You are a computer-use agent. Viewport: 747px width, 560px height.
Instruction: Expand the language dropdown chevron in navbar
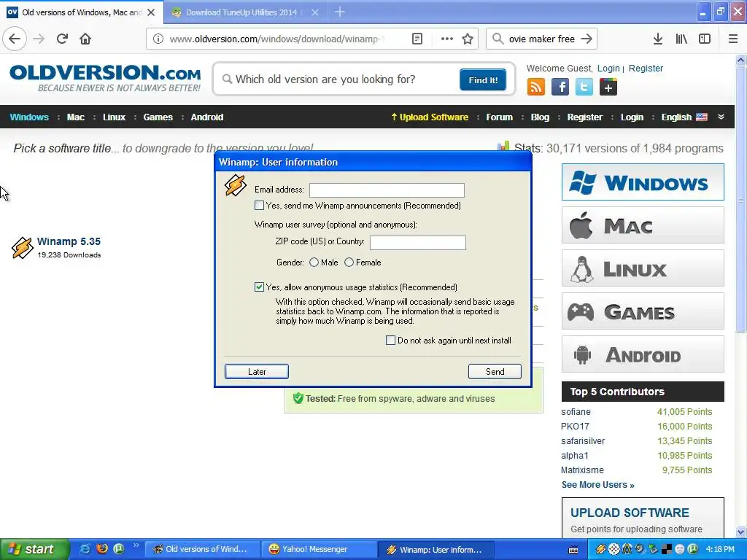pos(721,117)
